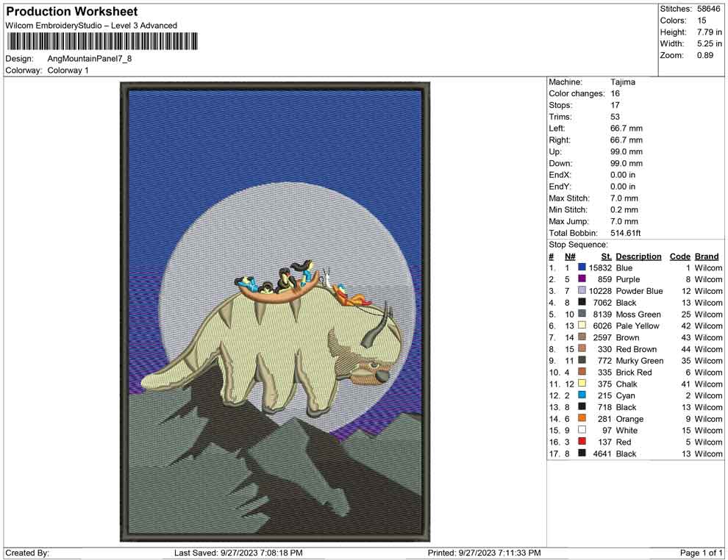Click the Colorway 1 value
Viewport: 728px width, 560px height.
click(68, 71)
